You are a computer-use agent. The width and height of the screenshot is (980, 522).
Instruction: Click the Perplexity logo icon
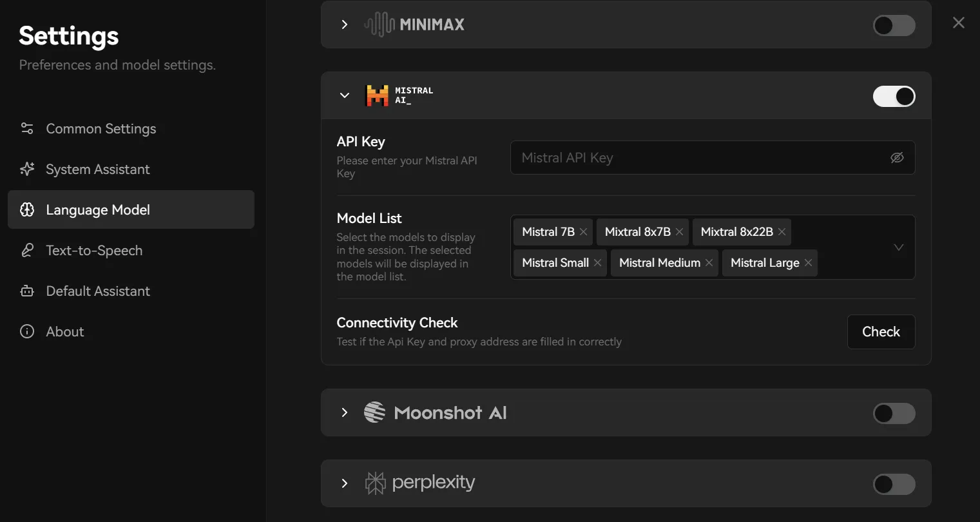tap(375, 483)
